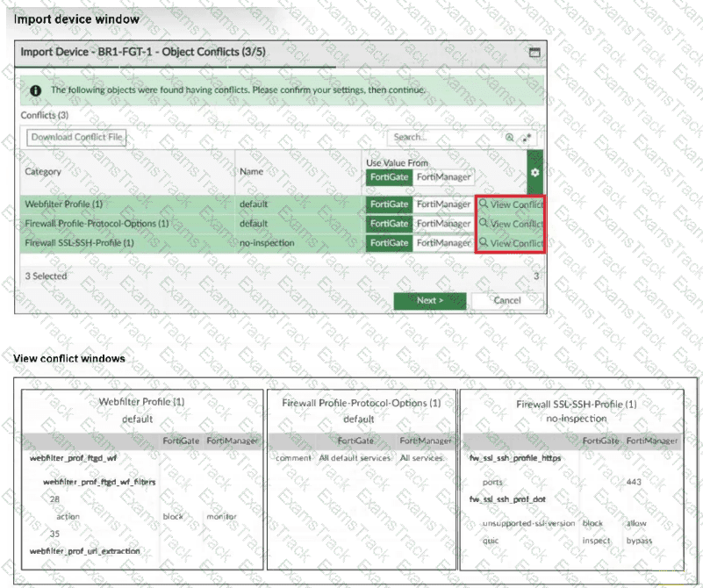The image size is (703, 588).
Task: Focus the conflicts Search field
Action: [446, 138]
